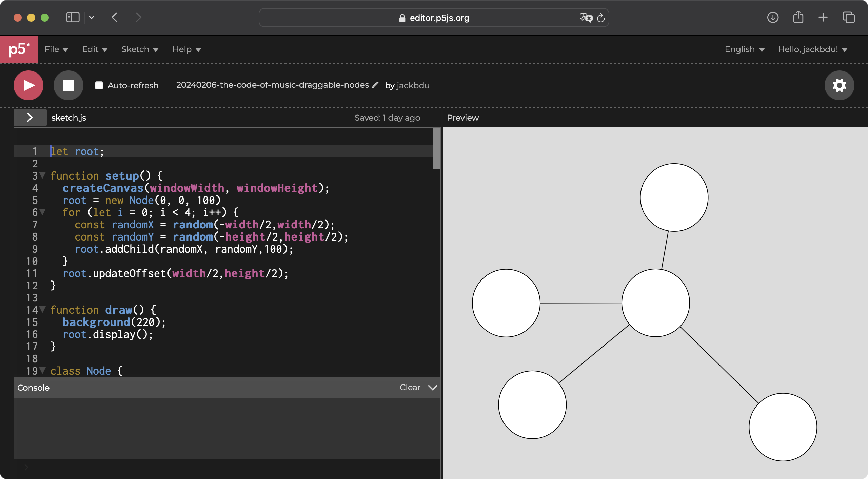Screen dimensions: 868x479
Task: Show the browser tab overview
Action: click(848, 17)
